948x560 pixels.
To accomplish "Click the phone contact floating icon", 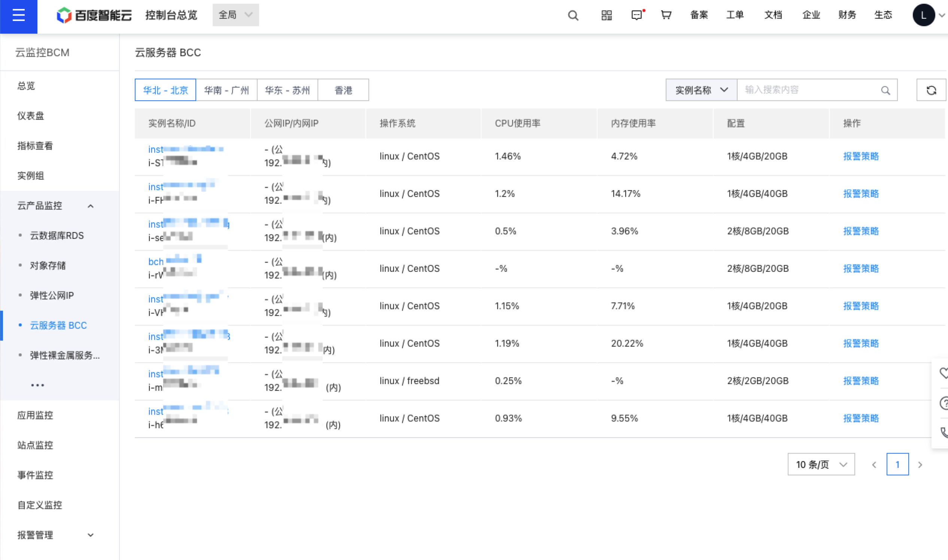I will (944, 432).
